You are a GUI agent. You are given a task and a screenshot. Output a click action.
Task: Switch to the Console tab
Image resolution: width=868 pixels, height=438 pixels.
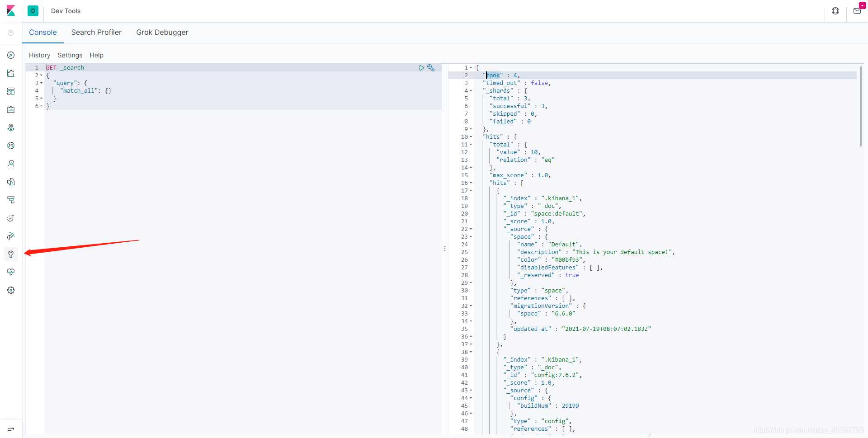click(x=43, y=33)
